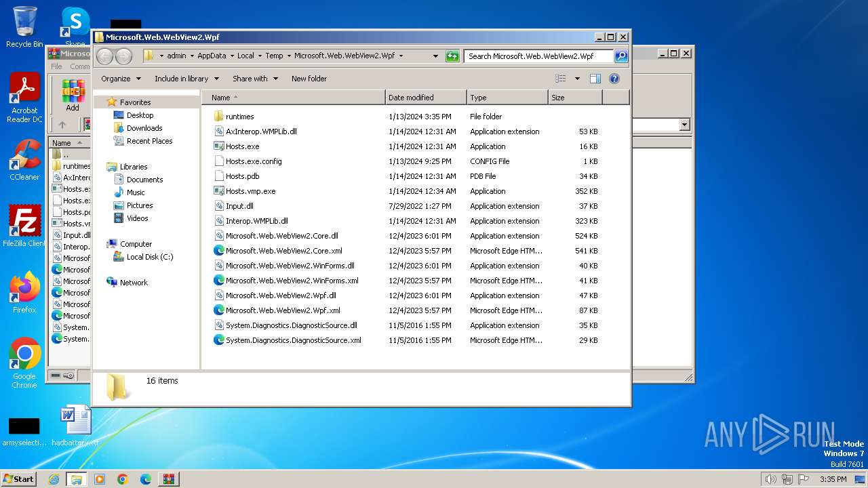Click the WinRAR taskbar button
The image size is (868, 488).
point(169,479)
